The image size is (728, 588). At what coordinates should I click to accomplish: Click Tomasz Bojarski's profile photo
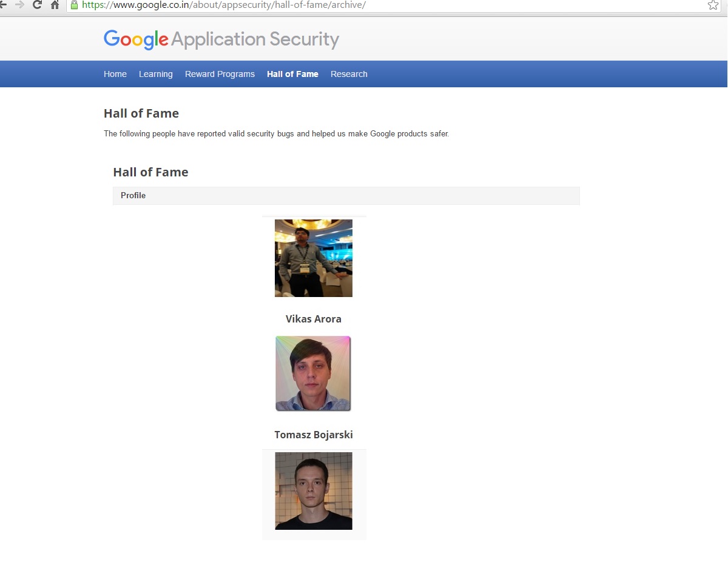[x=313, y=373]
